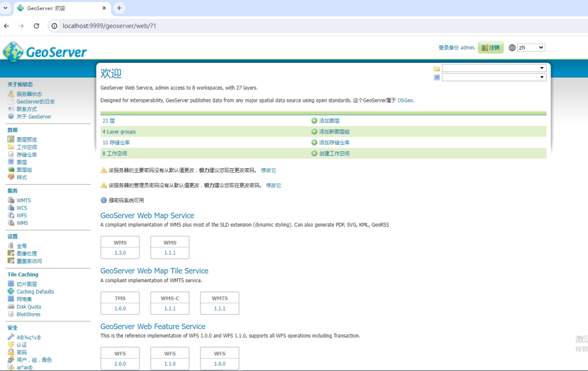This screenshot has height=371, width=588.
Task: Open the WMS-C 1.1.1 capabilities button
Action: click(170, 303)
